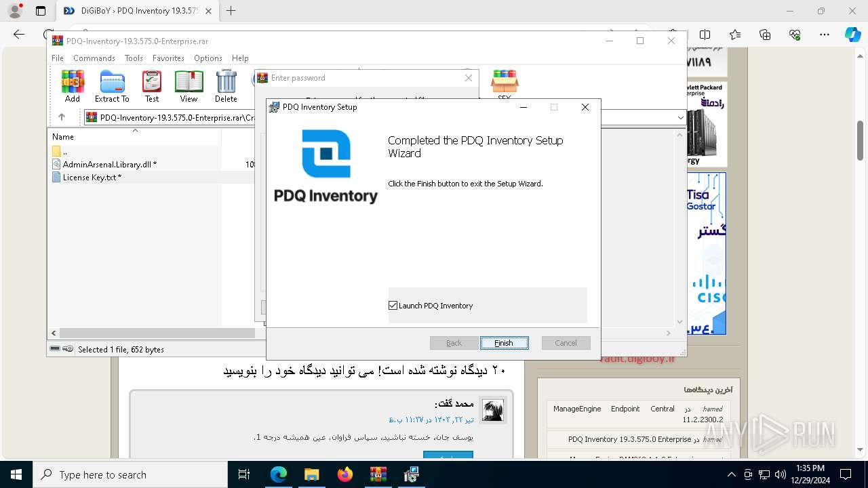Click the SFX icon in WinRAR toolbar
The height and width of the screenshot is (488, 868).
tap(505, 85)
